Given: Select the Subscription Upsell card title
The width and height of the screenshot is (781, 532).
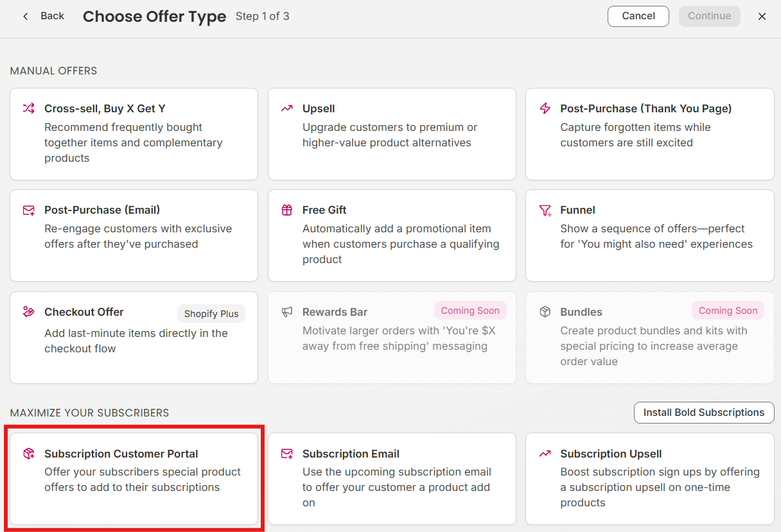Looking at the screenshot, I should click(611, 454).
